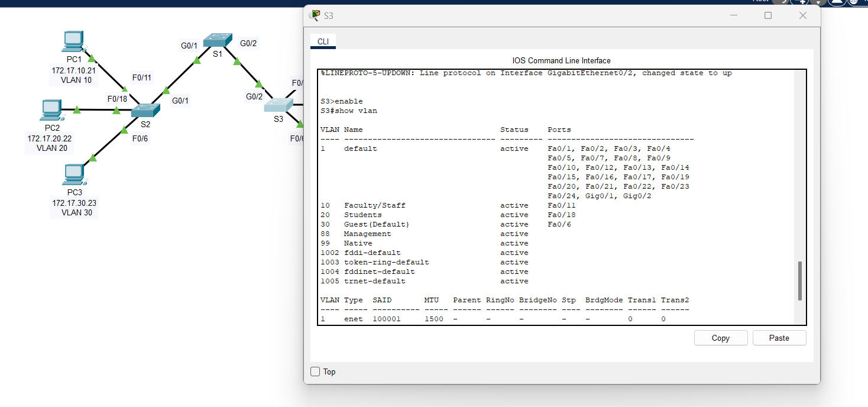
Task: Click the envelope PDU icon in S3 title bar
Action: click(313, 15)
